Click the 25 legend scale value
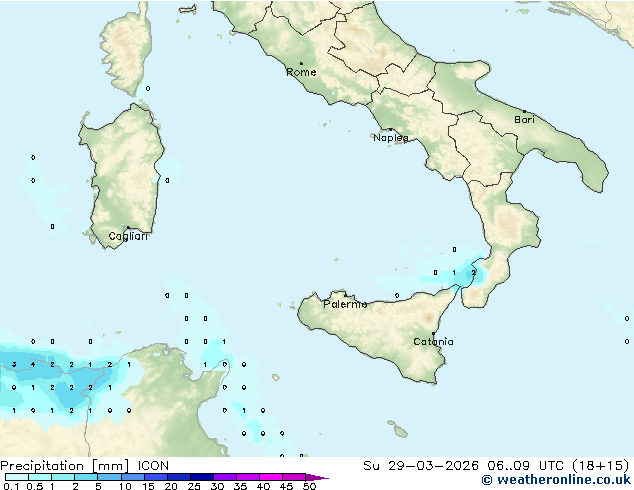Viewport: 634px width, 490px height. [194, 486]
